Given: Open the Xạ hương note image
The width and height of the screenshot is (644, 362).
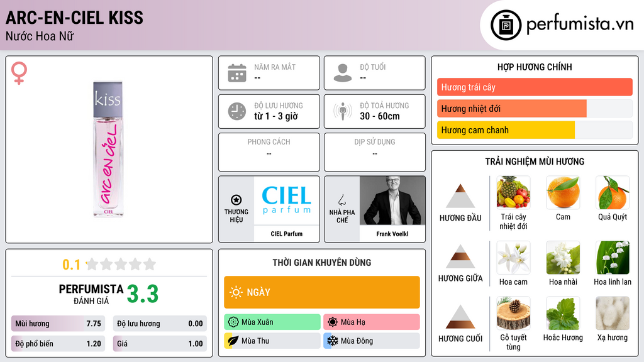Looking at the screenshot, I should coord(613,314).
